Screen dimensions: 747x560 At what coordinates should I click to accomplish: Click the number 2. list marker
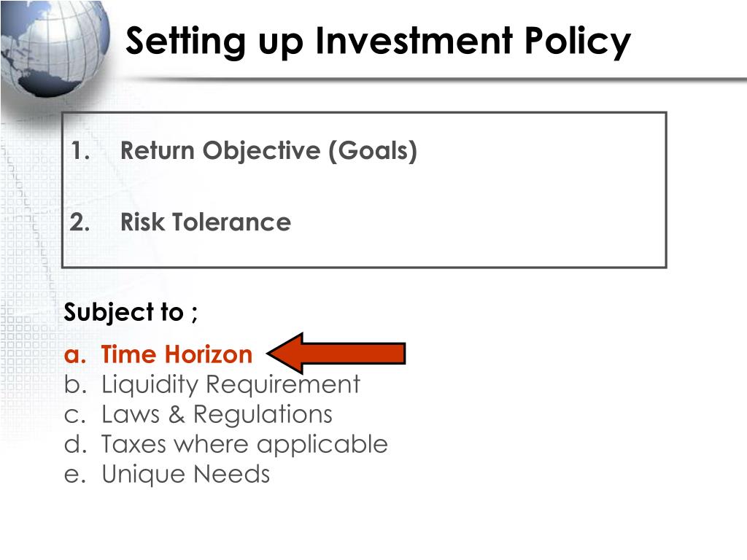pyautogui.click(x=80, y=222)
